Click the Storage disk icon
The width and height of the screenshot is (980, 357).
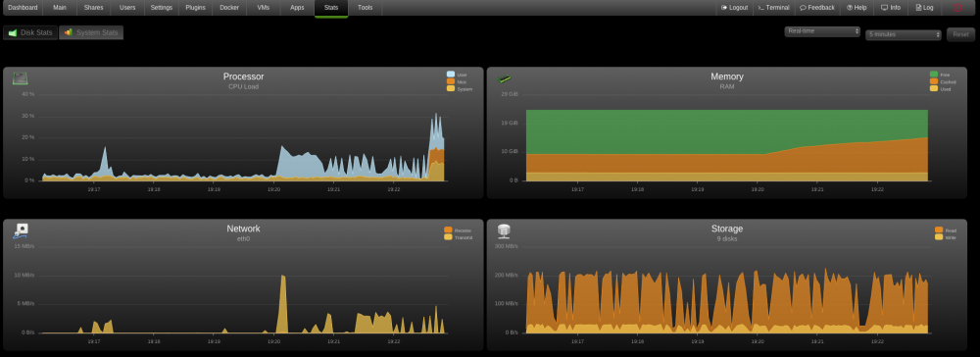click(504, 231)
